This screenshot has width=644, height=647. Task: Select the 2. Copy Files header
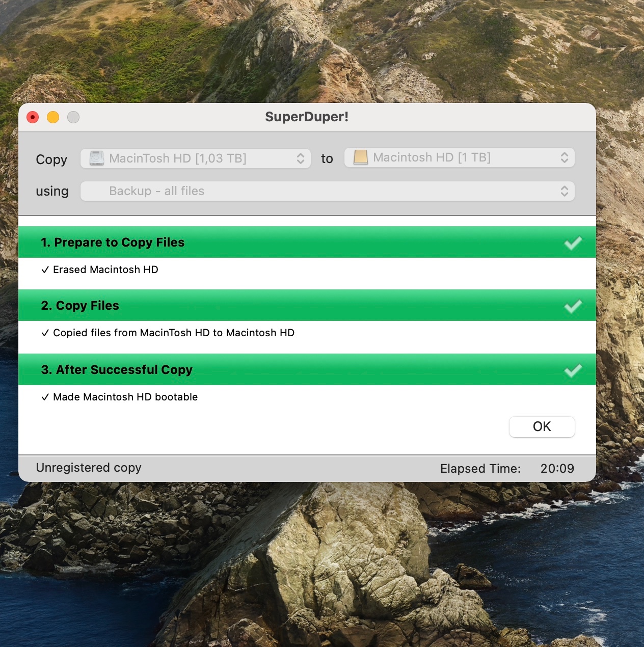[307, 305]
